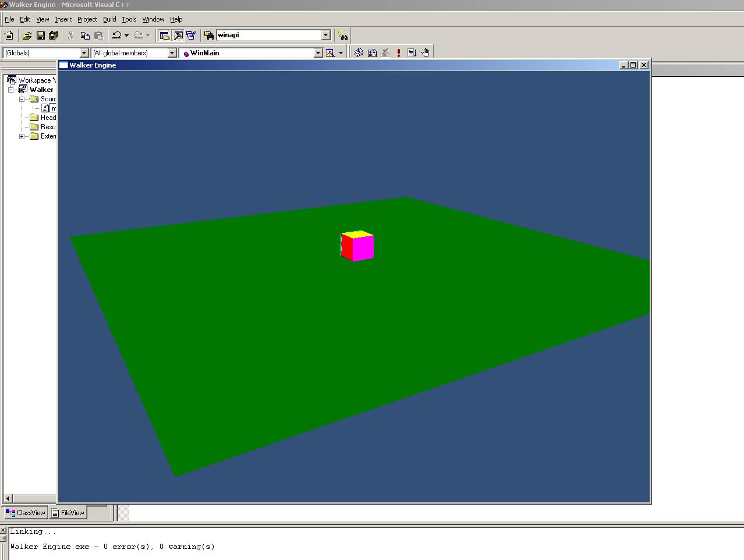The height and width of the screenshot is (560, 744).
Task: Collapse the Walker project tree node
Action: coord(10,90)
